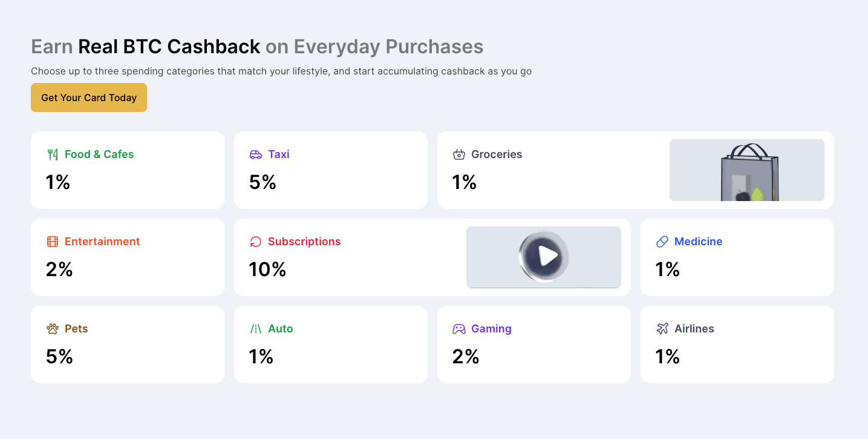Click the 10% Subscriptions cashback value
The width and height of the screenshot is (868, 439).
tap(267, 269)
